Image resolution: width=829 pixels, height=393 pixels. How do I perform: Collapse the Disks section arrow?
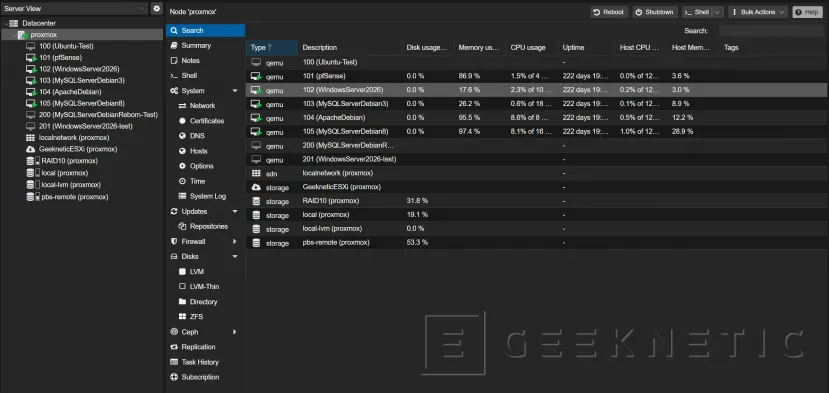(235, 257)
